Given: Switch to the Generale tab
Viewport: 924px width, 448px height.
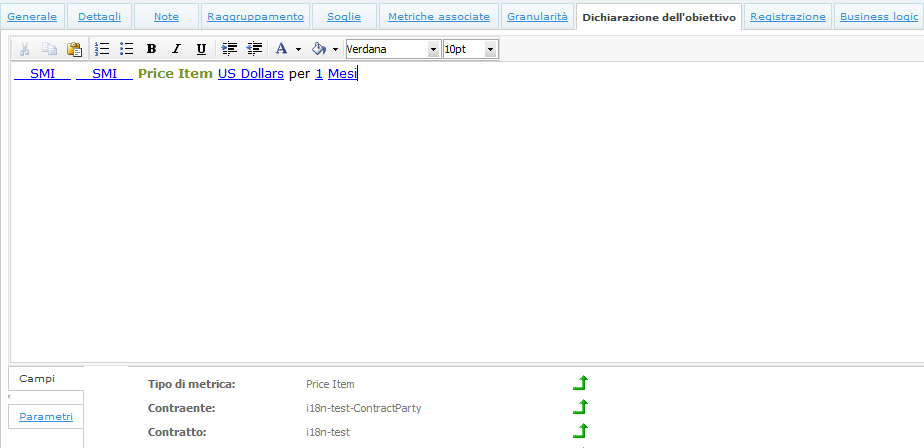Looking at the screenshot, I should pyautogui.click(x=32, y=17).
